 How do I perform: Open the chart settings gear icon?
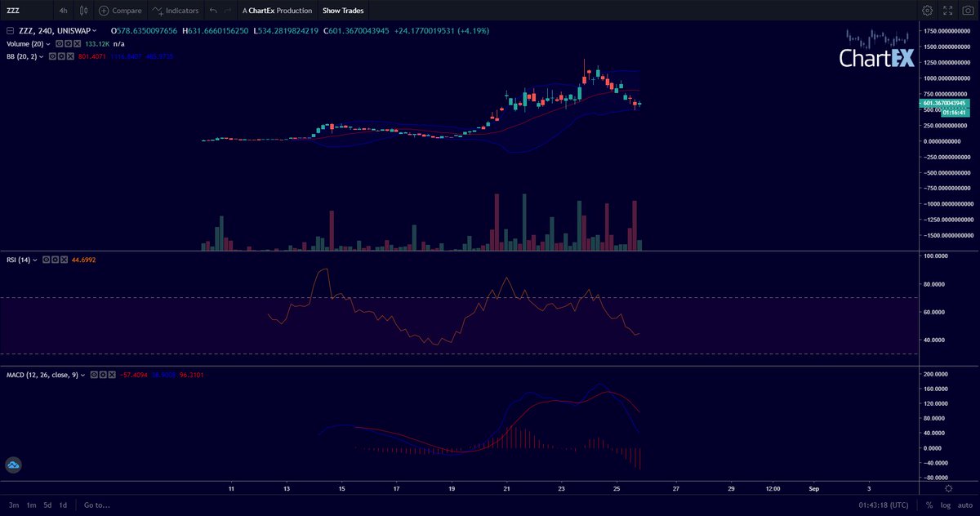[x=927, y=11]
